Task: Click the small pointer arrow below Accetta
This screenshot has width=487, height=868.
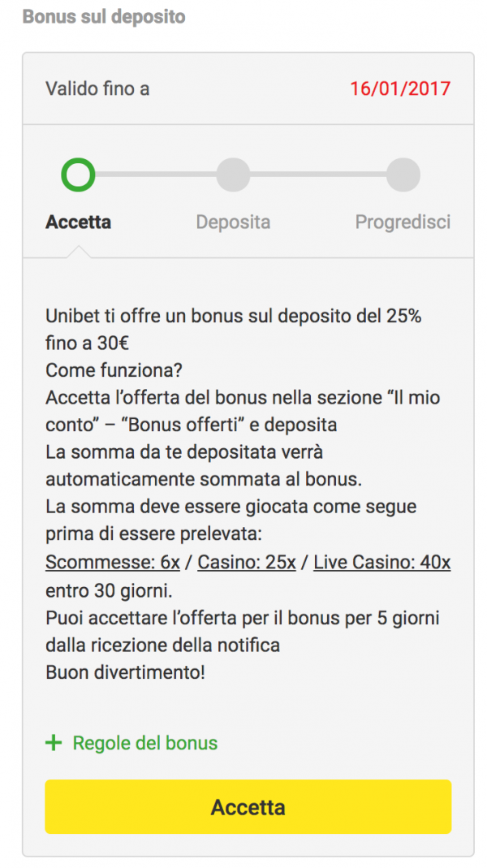Action: (x=78, y=252)
